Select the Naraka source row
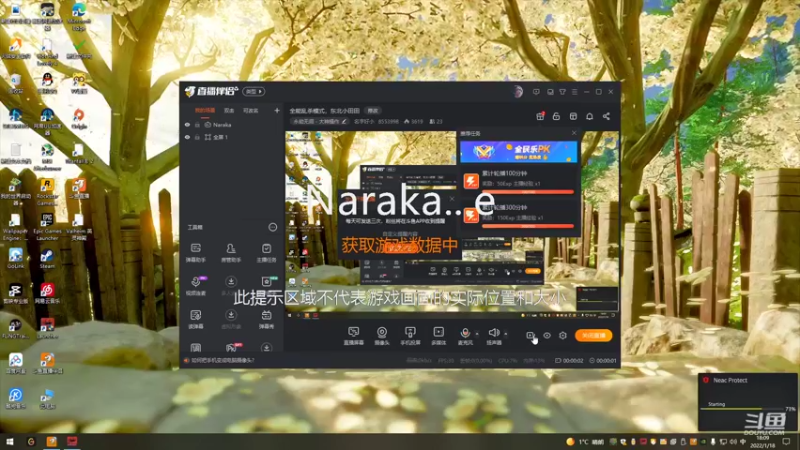 pos(231,124)
